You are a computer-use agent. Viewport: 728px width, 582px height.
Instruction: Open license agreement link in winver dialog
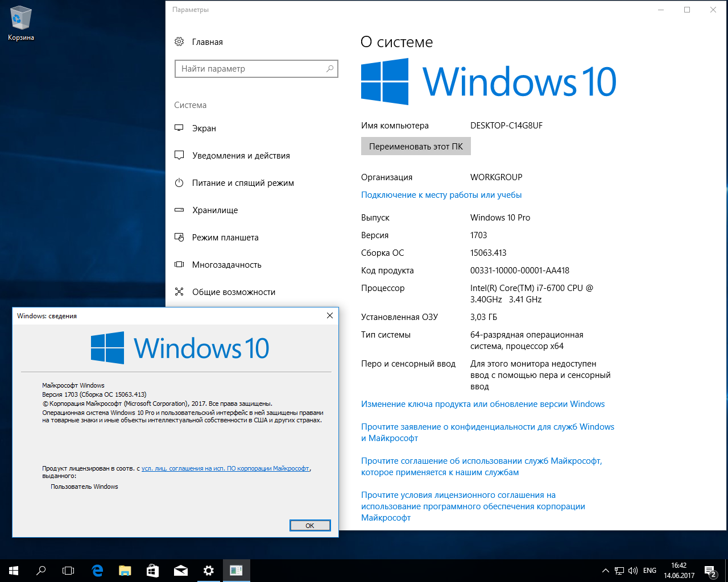pyautogui.click(x=225, y=468)
